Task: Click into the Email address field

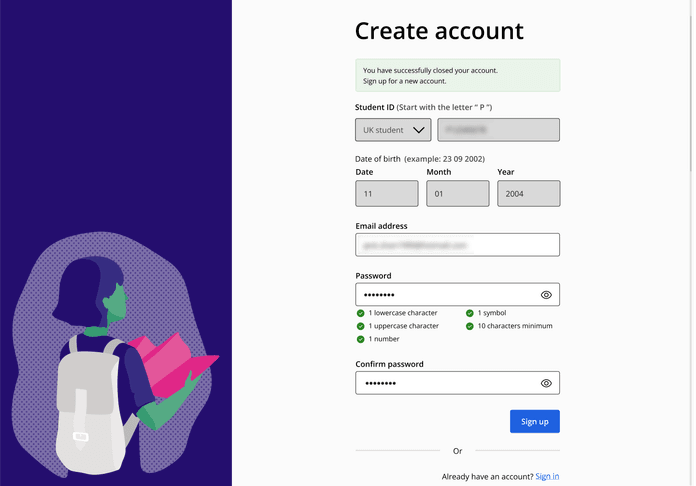Action: point(457,244)
